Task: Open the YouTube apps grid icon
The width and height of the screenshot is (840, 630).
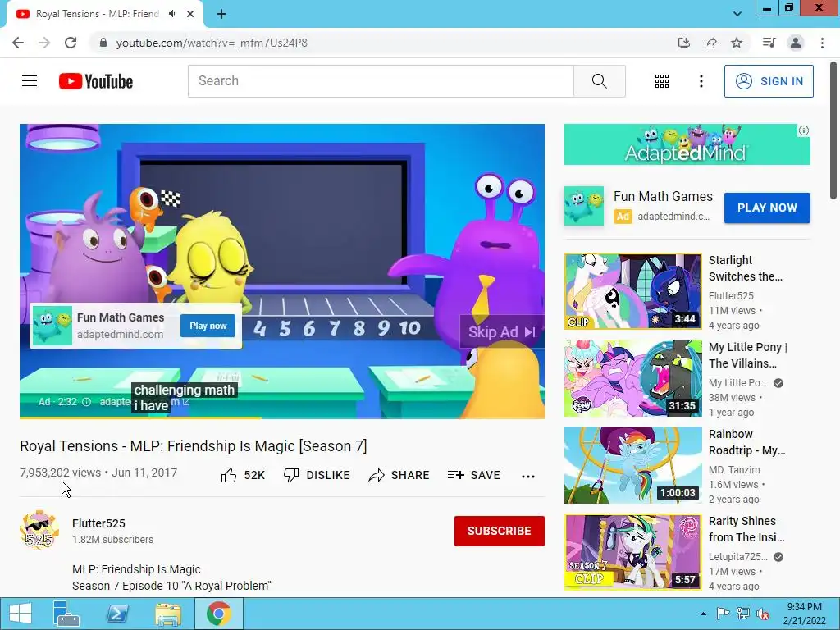Action: coord(662,81)
